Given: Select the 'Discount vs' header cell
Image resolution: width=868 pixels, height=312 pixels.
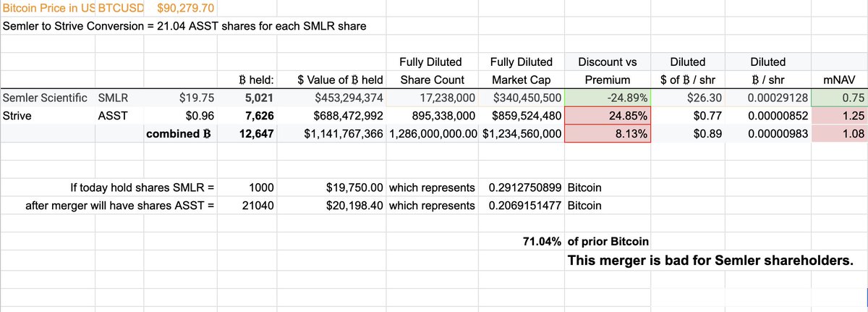Looking at the screenshot, I should coord(608,62).
